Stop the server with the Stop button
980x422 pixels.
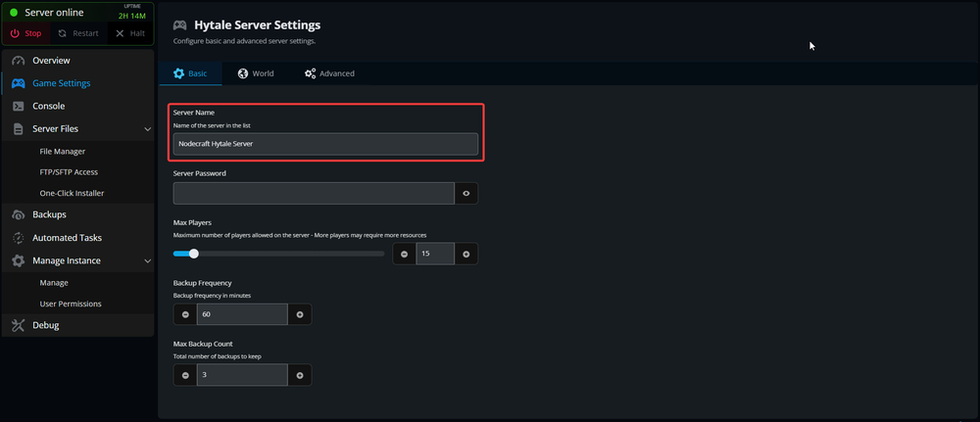point(26,33)
